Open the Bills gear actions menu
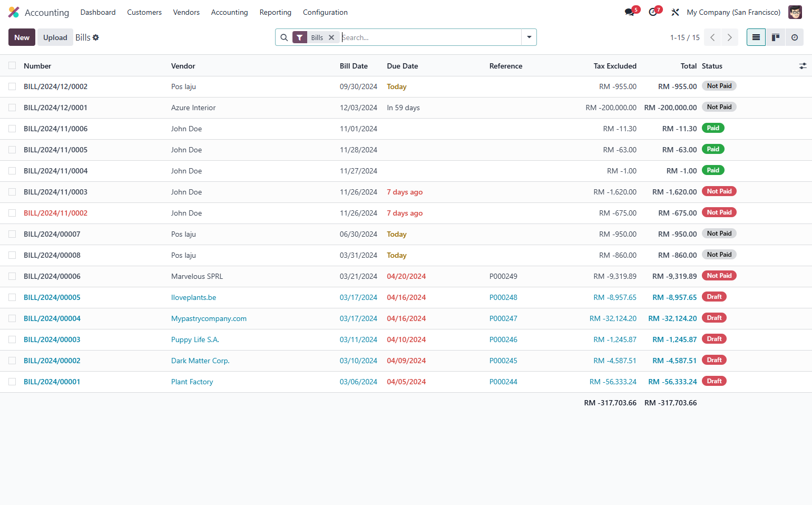This screenshot has width=812, height=505. click(x=96, y=37)
